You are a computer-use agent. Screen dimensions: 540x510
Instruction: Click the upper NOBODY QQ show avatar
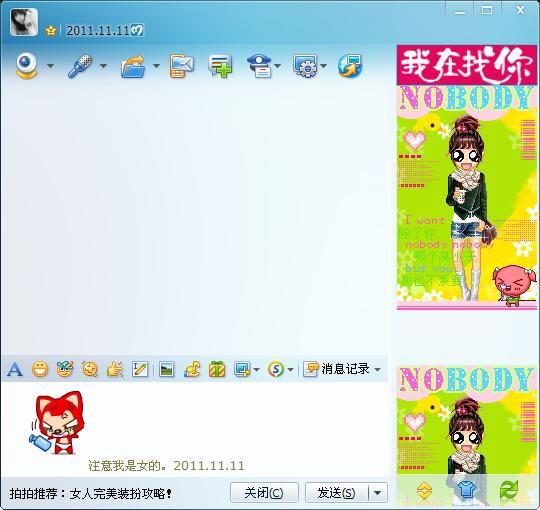[x=467, y=198]
